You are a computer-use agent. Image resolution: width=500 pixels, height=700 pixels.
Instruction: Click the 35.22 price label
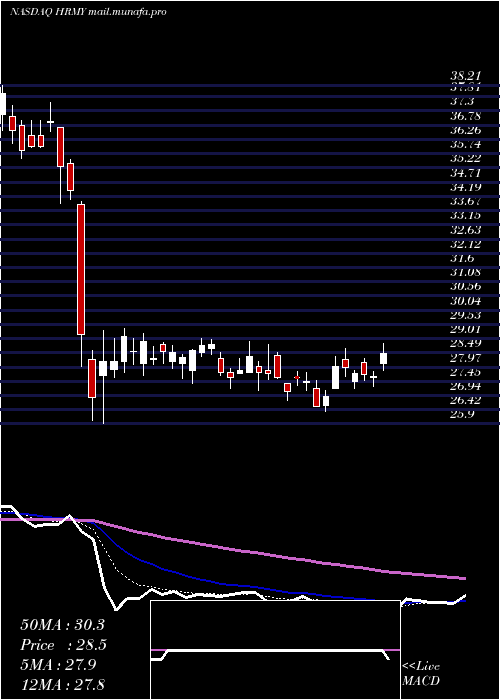pyautogui.click(x=465, y=158)
